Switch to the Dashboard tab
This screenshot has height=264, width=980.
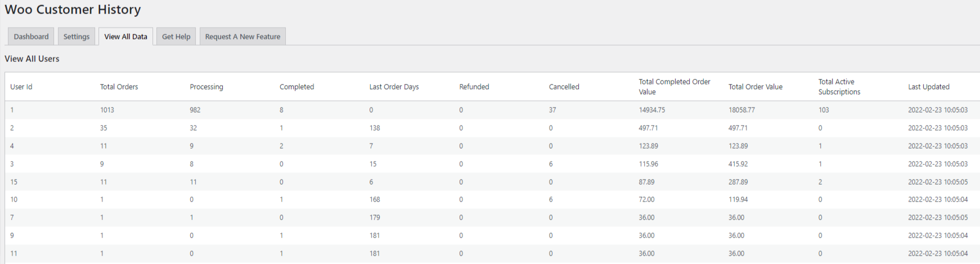coord(31,37)
